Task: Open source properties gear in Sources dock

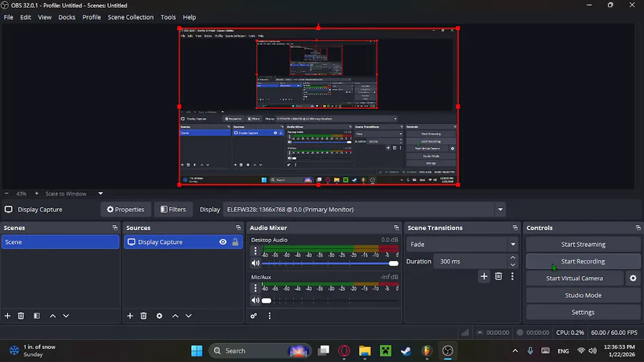Action: pyautogui.click(x=160, y=315)
